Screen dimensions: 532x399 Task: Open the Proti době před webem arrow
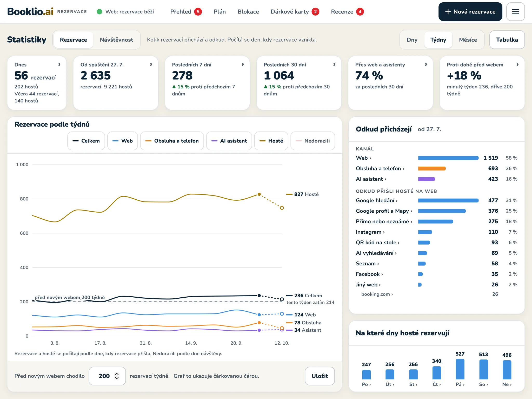tap(517, 64)
